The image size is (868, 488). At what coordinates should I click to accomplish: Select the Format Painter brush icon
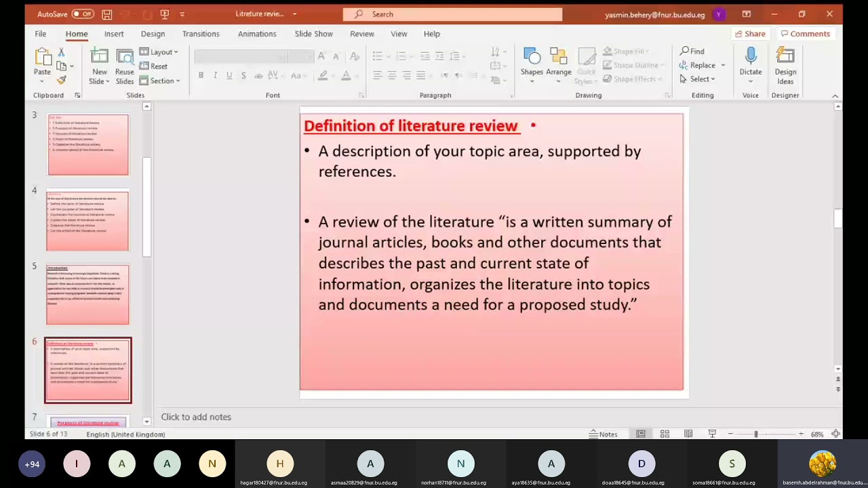pyautogui.click(x=61, y=80)
